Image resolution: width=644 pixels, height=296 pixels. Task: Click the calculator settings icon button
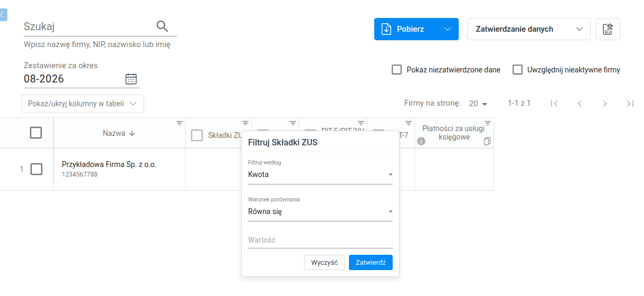tap(608, 29)
